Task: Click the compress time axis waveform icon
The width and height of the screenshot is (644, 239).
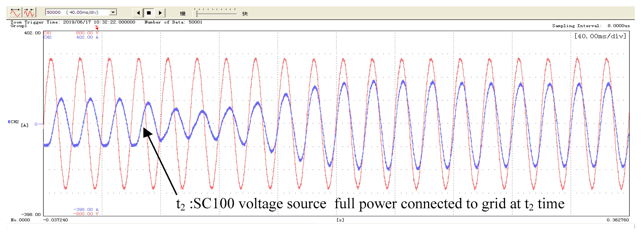Action: pos(29,12)
